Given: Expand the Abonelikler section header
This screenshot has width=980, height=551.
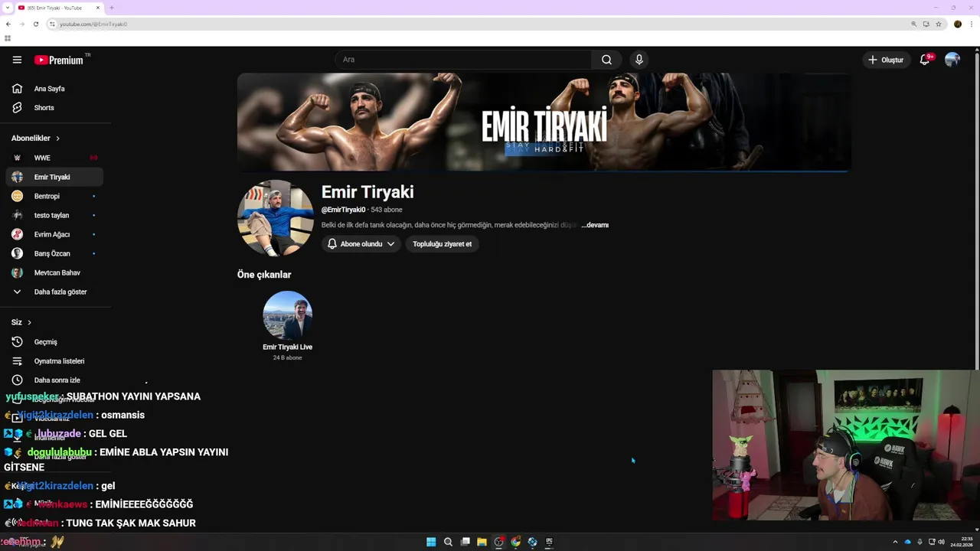Looking at the screenshot, I should [36, 139].
